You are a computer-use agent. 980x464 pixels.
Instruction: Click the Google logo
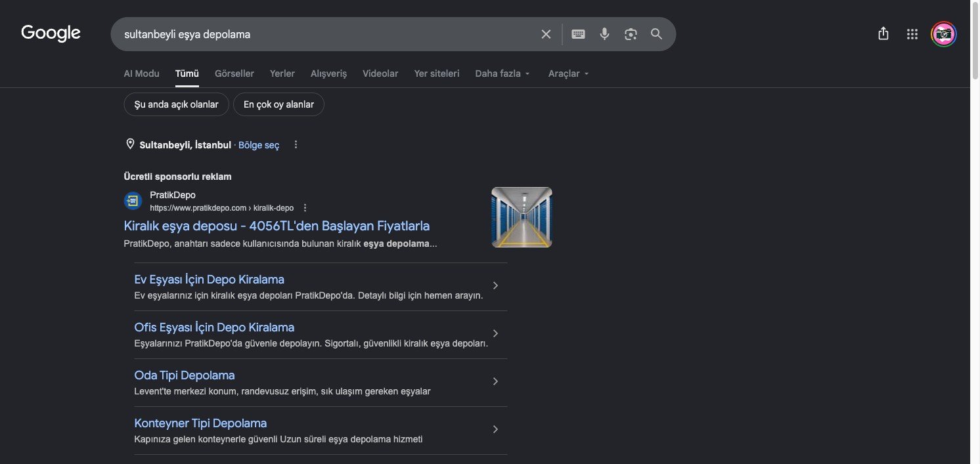[x=51, y=33]
